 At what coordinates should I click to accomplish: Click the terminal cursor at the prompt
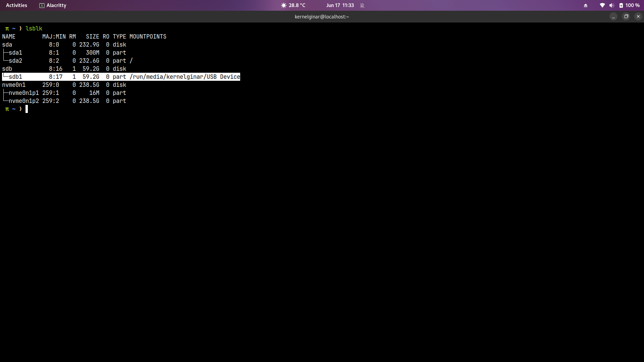[x=27, y=109]
